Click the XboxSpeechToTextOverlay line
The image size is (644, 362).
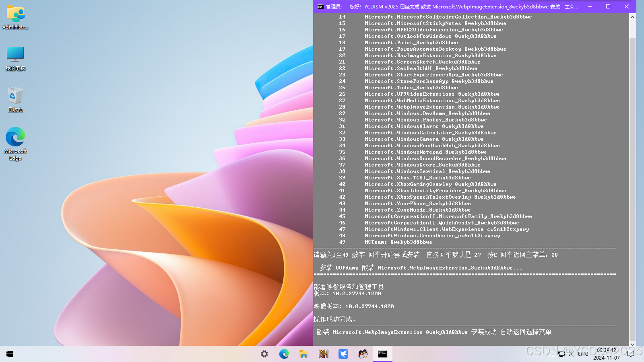[x=427, y=197]
